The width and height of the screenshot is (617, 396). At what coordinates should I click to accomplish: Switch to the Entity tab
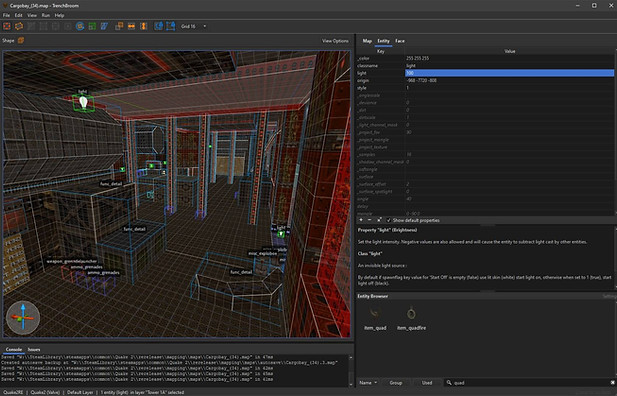coord(383,41)
